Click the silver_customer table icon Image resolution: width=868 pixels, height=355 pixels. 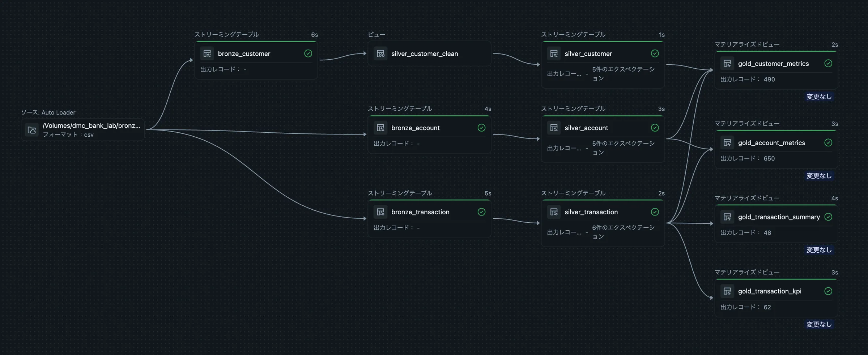554,54
